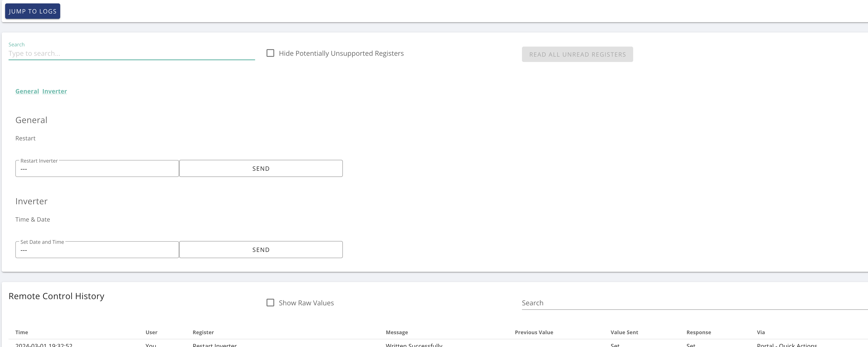Viewport: 868px width, 347px height.
Task: Sort history by Time column header
Action: (x=22, y=332)
